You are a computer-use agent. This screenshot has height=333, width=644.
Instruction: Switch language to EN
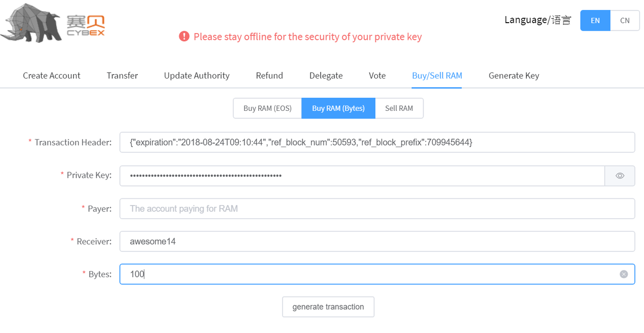point(595,21)
